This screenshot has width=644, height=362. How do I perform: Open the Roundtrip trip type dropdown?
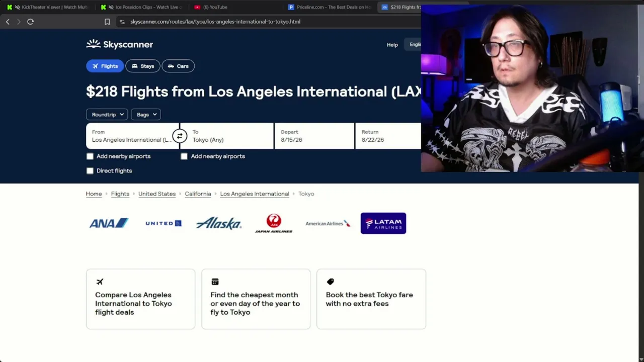tap(107, 115)
